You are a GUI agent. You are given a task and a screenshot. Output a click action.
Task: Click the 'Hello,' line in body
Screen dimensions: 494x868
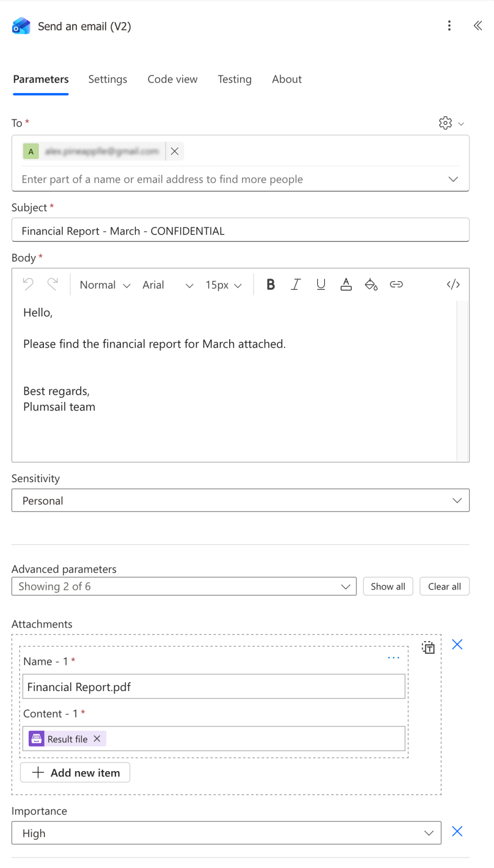(38, 313)
